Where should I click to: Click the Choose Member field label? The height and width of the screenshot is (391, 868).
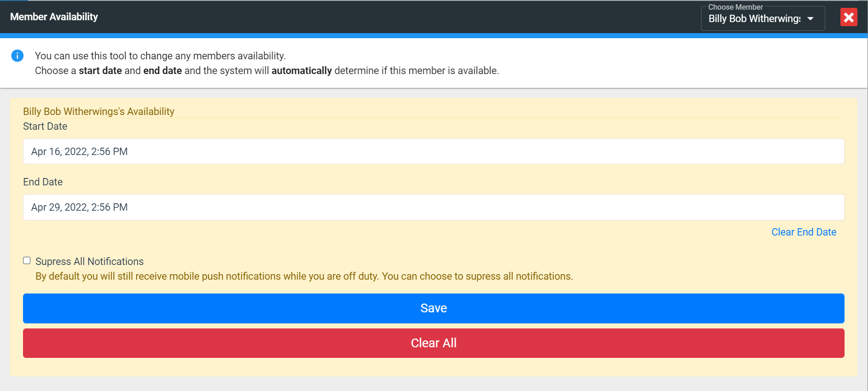735,7
